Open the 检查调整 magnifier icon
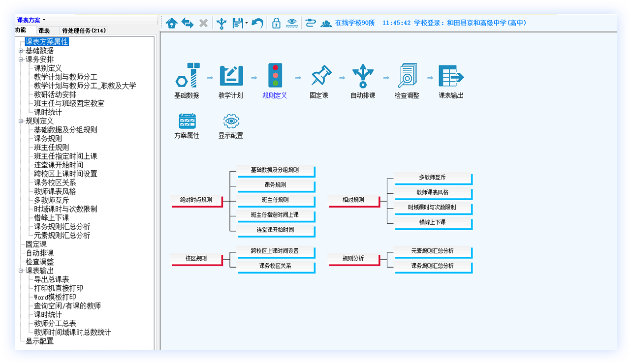Viewport: 632px width, 364px height. pyautogui.click(x=407, y=76)
